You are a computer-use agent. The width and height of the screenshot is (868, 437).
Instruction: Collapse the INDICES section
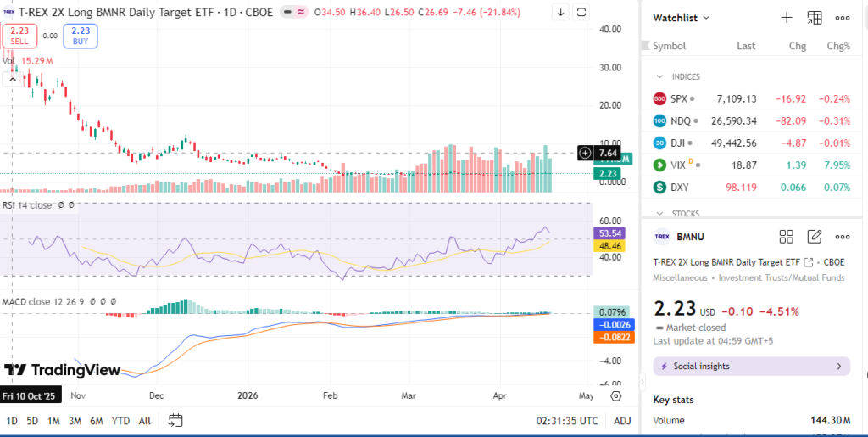(659, 76)
